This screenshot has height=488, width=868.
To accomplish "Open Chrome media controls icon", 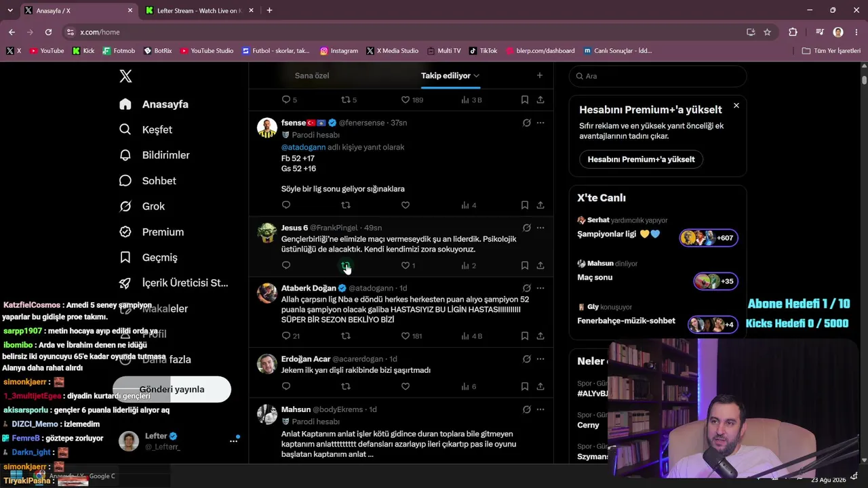I will (x=819, y=32).
